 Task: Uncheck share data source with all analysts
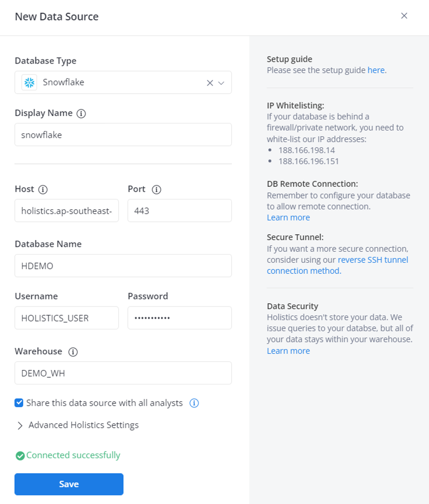coord(18,403)
